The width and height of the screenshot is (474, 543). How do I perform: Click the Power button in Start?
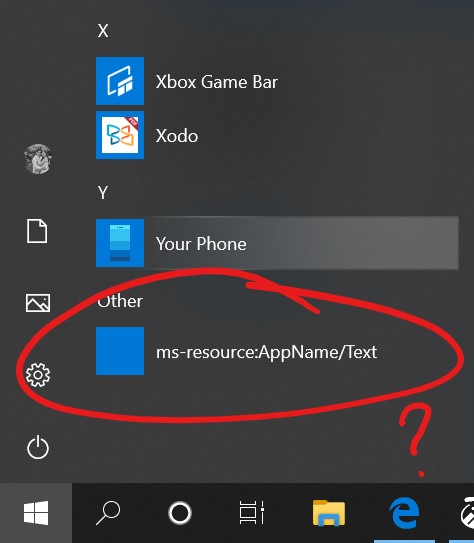pos(38,447)
